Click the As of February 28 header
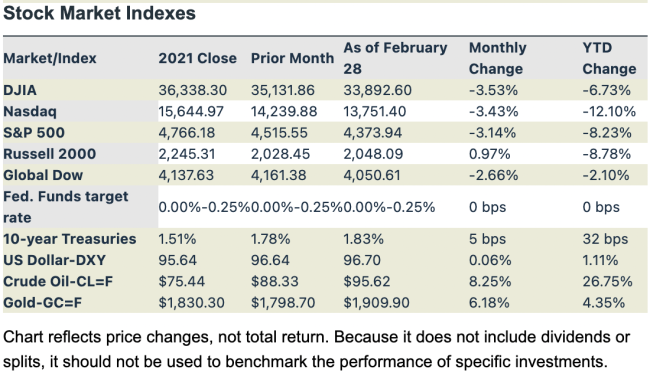This screenshot has height=379, width=650. (395, 58)
